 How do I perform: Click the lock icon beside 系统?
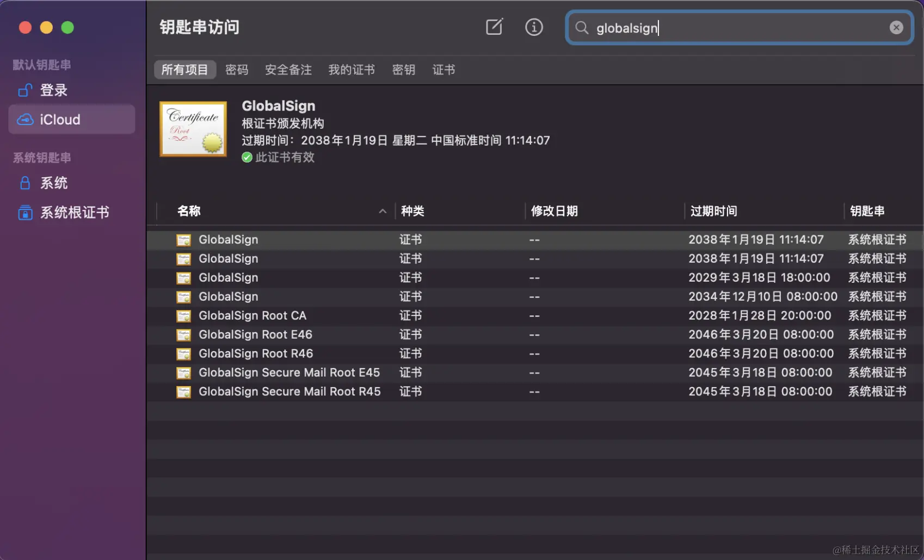[x=25, y=183]
